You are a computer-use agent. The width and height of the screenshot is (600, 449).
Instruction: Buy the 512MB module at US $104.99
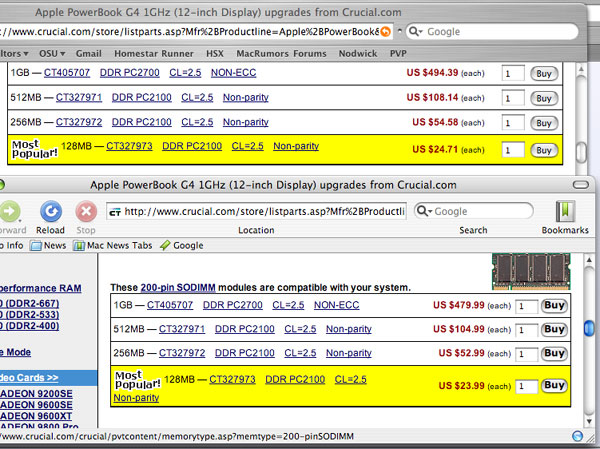click(x=554, y=329)
